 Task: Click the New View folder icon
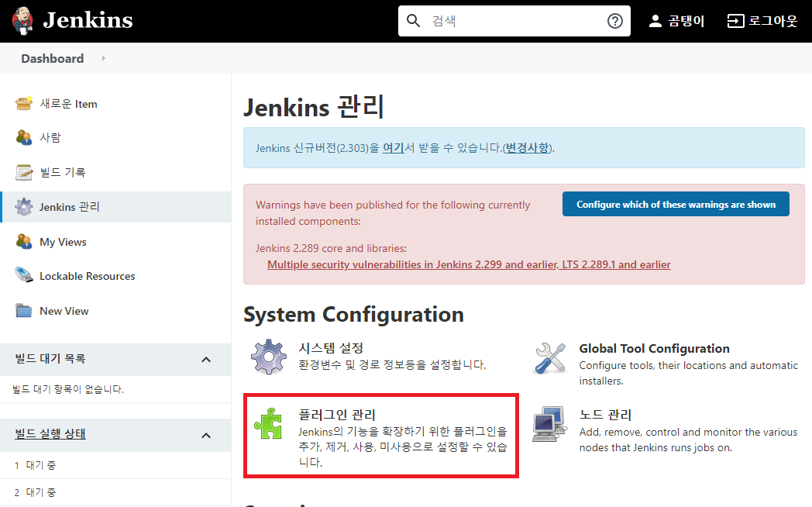[x=24, y=311]
